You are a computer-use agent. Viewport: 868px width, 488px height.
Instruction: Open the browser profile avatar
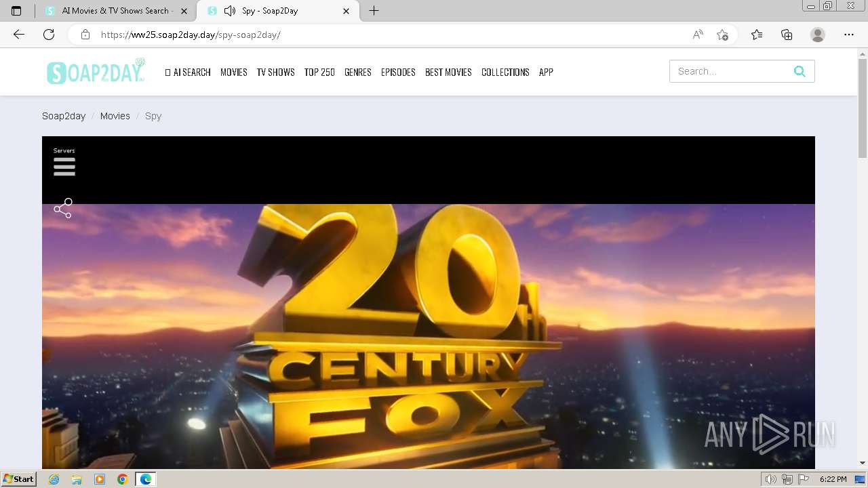pos(818,35)
